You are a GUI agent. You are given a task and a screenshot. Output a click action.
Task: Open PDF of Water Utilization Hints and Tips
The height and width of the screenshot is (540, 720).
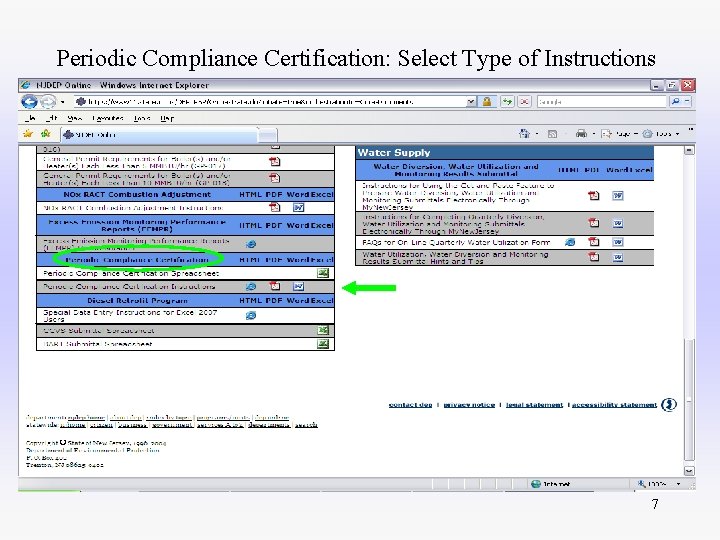[x=594, y=257]
